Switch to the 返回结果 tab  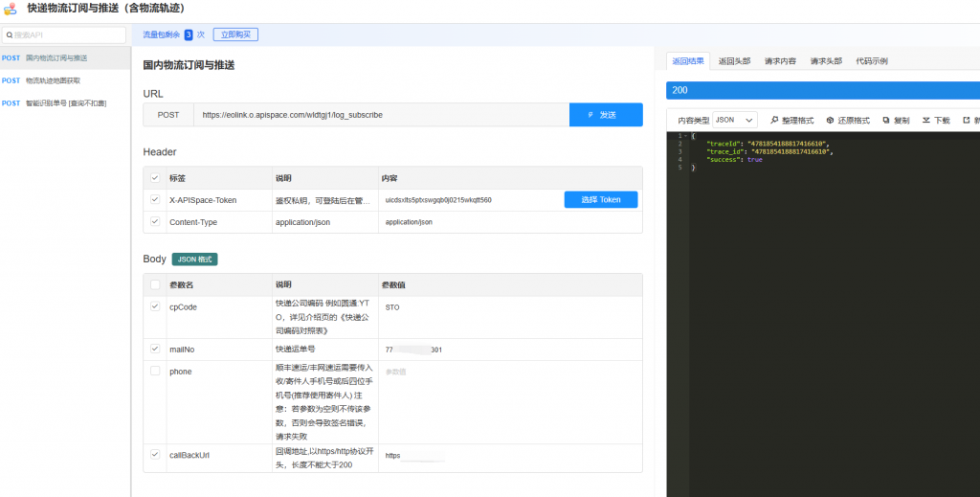[687, 61]
